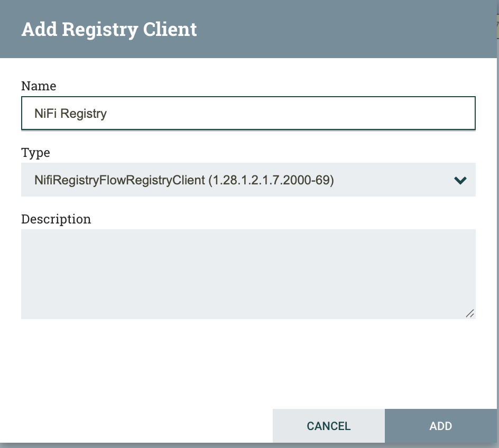Screen dimensions: 499x448
Task: Click the empty footer area left of CANCEL
Action: [x=137, y=426]
